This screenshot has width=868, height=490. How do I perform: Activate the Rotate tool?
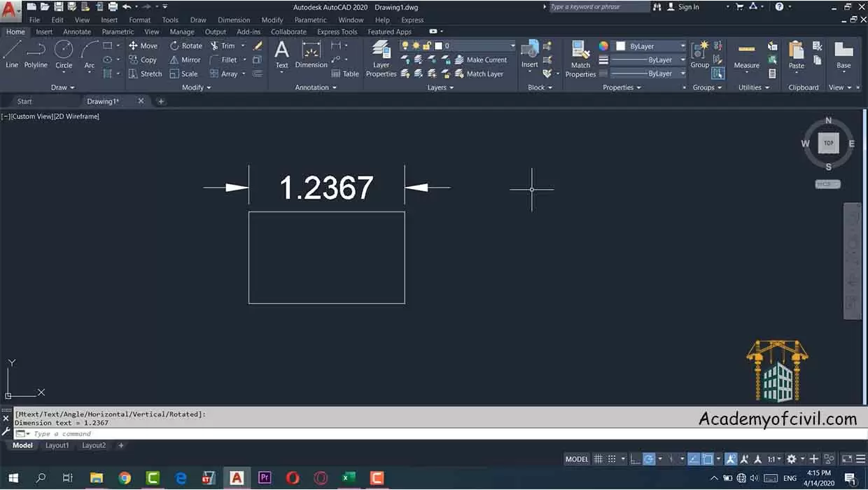pos(185,45)
